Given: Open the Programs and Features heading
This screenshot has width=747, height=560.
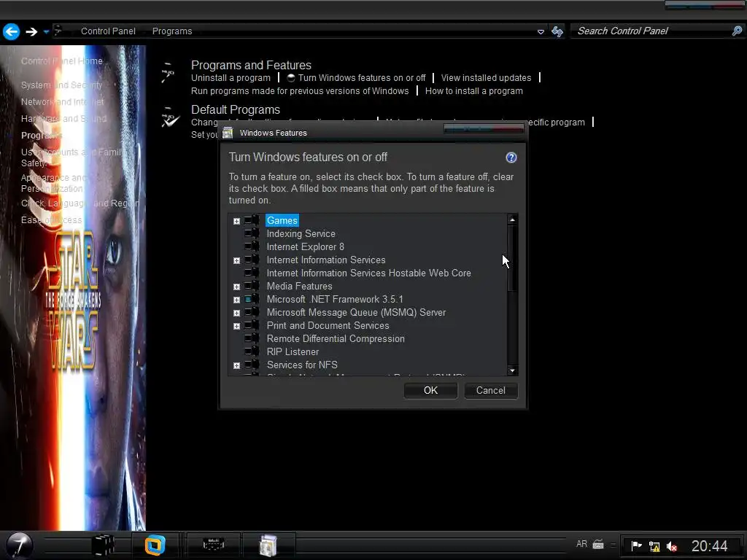Looking at the screenshot, I should coord(251,65).
